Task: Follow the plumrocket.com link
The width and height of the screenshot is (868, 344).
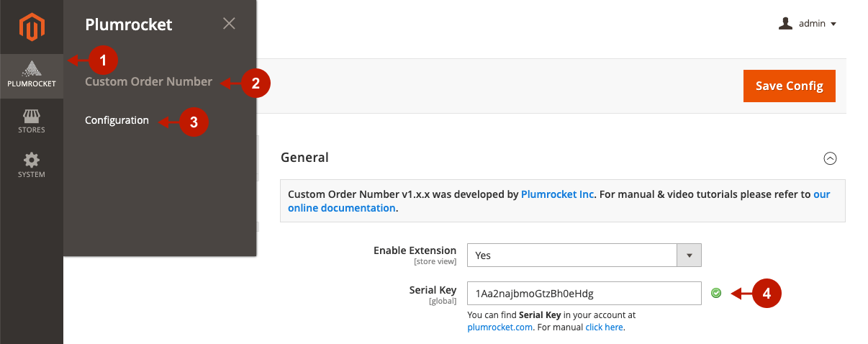Action: tap(500, 327)
